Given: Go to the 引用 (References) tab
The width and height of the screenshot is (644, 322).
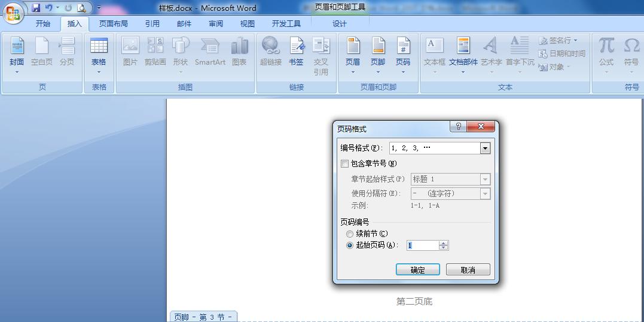Looking at the screenshot, I should [x=152, y=24].
